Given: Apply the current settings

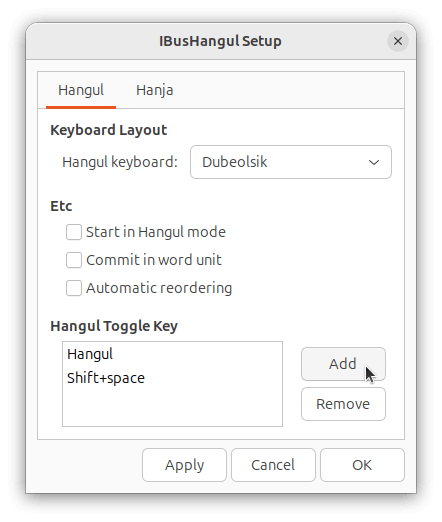Looking at the screenshot, I should [x=184, y=465].
